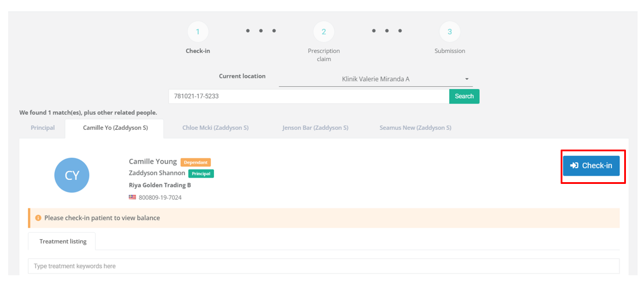The width and height of the screenshot is (644, 284).
Task: Click the treatment keywords input box
Action: click(x=323, y=266)
